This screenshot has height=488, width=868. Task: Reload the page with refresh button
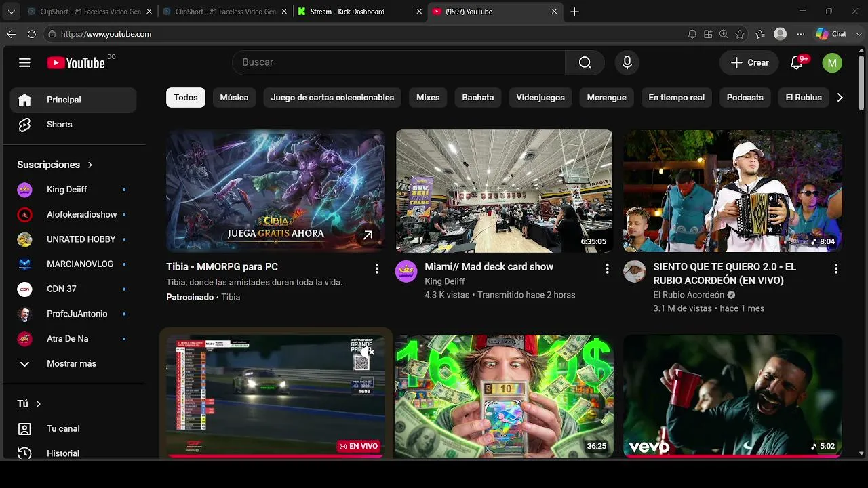pos(32,34)
